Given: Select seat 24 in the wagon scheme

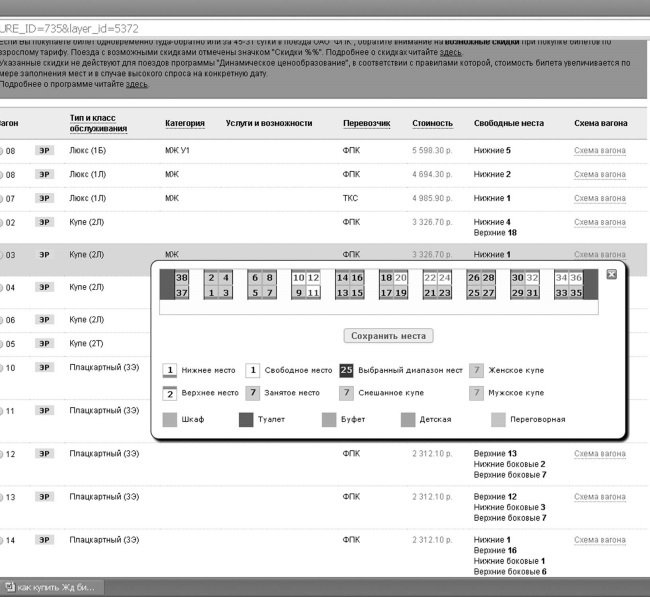Looking at the screenshot, I should pos(445,278).
